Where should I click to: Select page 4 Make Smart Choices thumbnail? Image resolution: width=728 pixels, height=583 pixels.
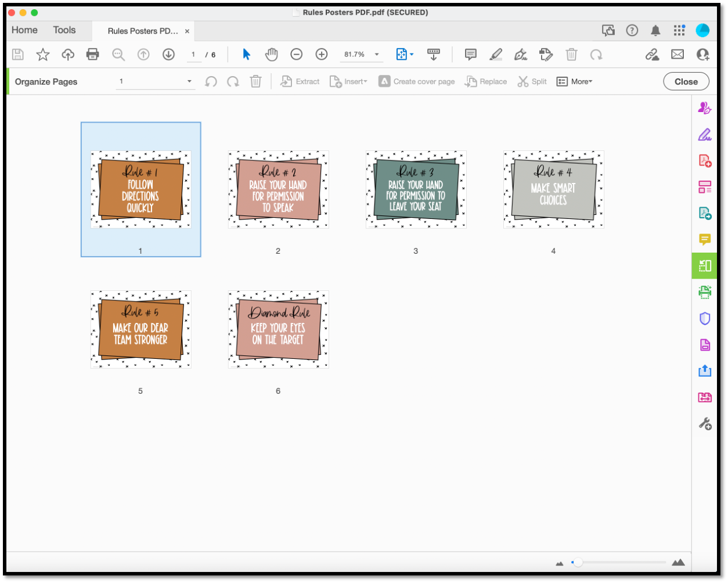click(553, 189)
